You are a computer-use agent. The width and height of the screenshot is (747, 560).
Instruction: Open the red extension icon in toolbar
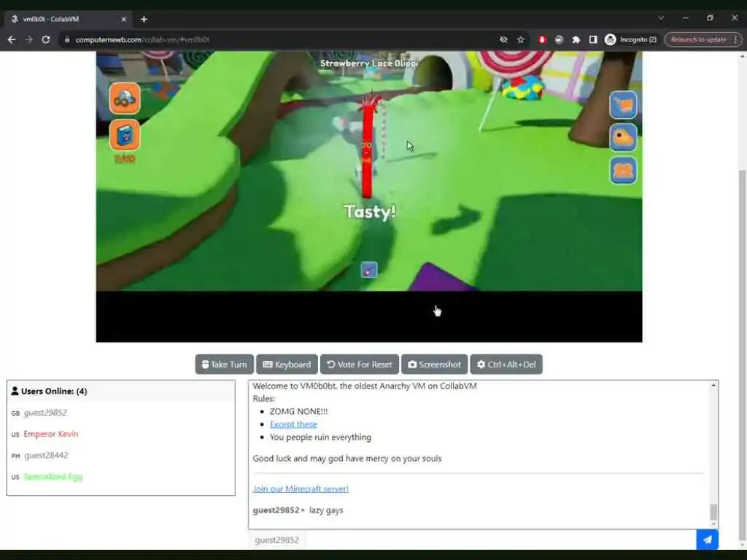tap(542, 39)
